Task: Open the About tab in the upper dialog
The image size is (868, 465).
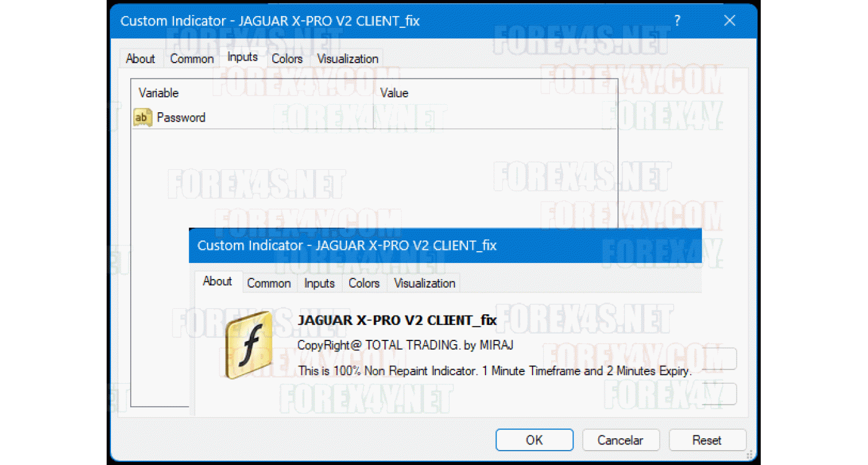Action: (140, 59)
